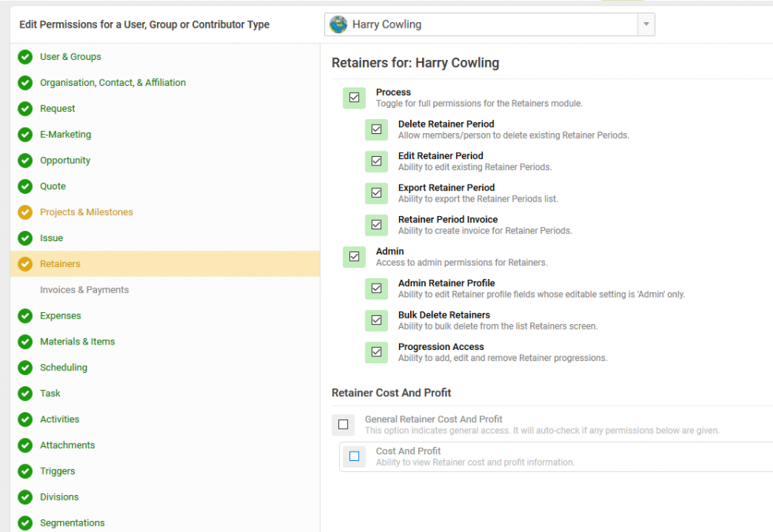The height and width of the screenshot is (532, 773).
Task: Click the Organisation, Contact, & Affiliation check icon
Action: [25, 83]
